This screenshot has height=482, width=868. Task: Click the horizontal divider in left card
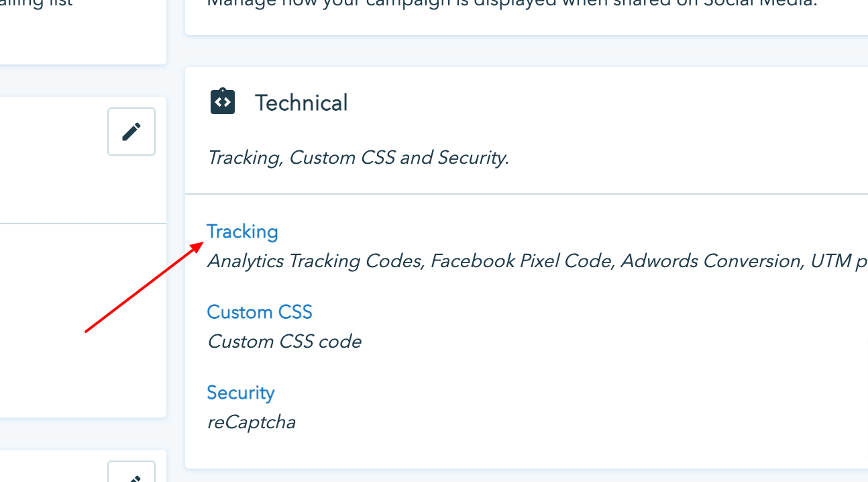83,224
